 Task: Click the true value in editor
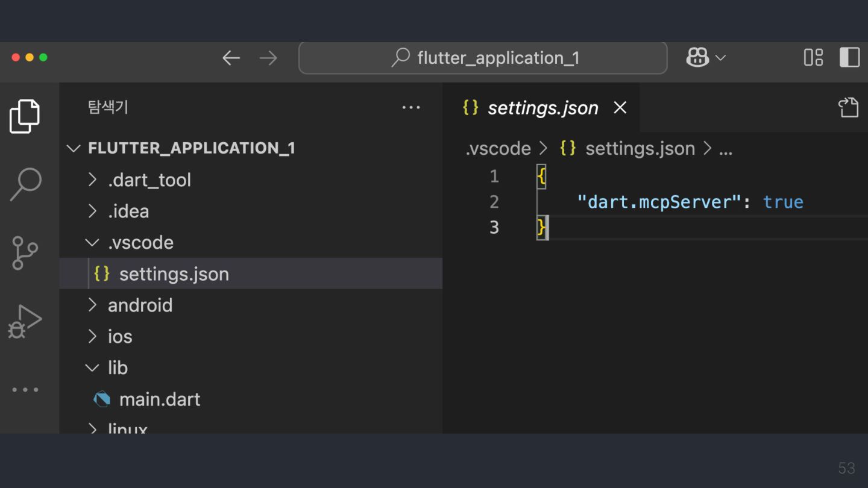tap(783, 202)
